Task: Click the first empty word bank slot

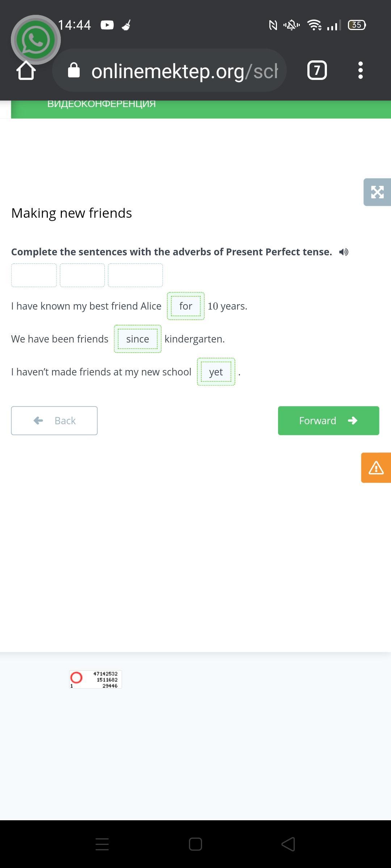Action: pyautogui.click(x=34, y=275)
